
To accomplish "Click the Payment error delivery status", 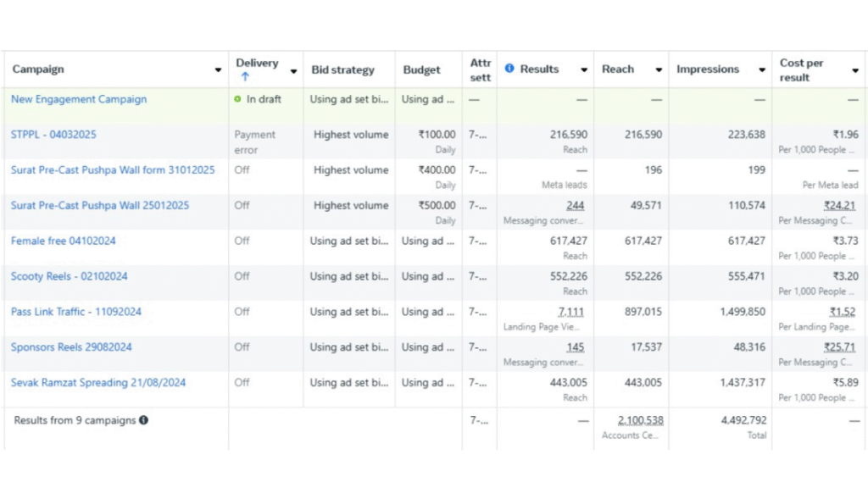I will coord(255,141).
